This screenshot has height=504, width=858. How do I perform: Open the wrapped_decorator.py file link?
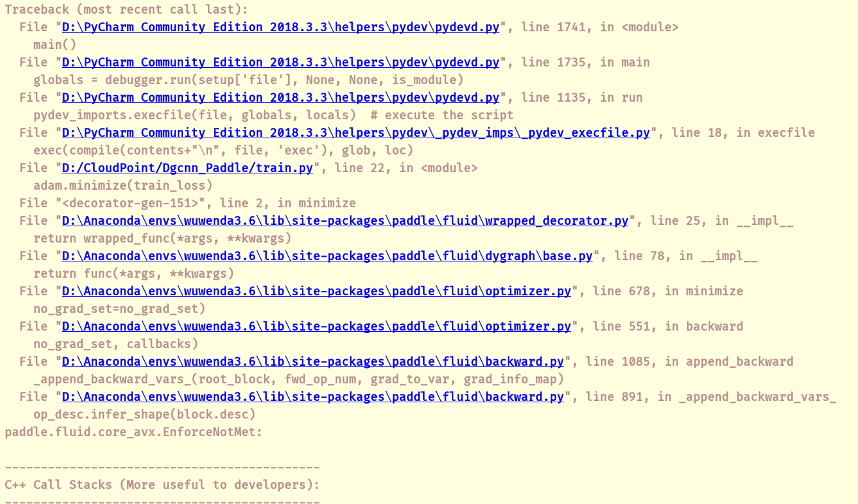pos(344,220)
